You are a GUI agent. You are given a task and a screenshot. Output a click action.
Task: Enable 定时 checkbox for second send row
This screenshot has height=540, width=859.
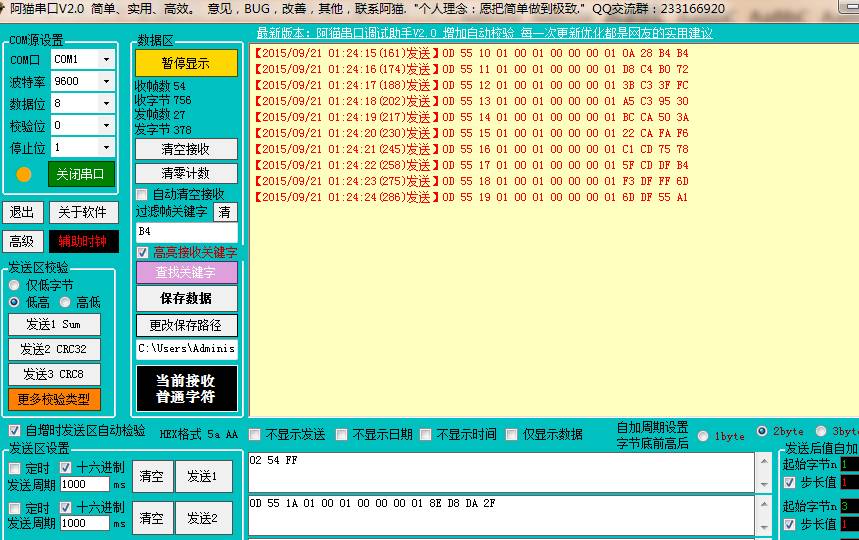15,508
